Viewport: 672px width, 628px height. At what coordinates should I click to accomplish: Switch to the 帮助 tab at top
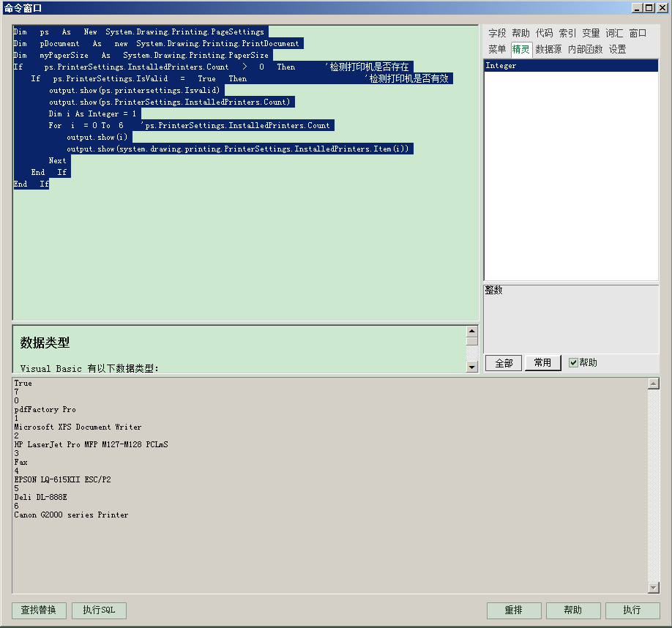point(520,33)
